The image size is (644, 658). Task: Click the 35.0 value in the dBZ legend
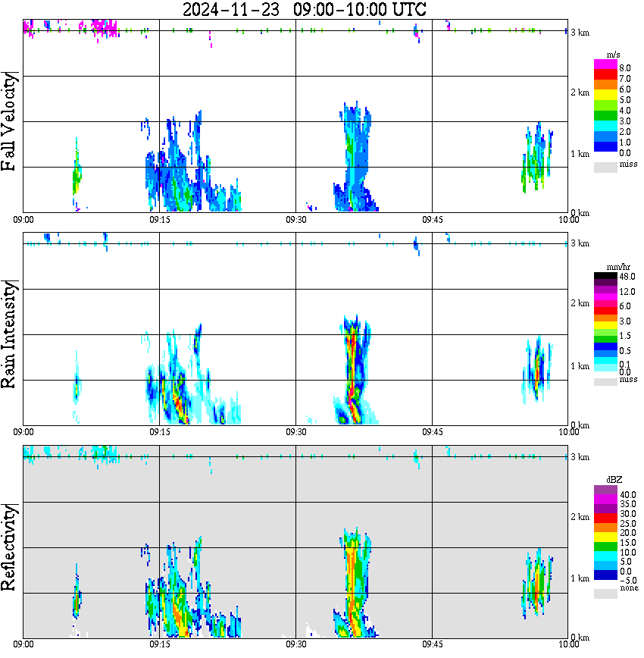pyautogui.click(x=628, y=504)
